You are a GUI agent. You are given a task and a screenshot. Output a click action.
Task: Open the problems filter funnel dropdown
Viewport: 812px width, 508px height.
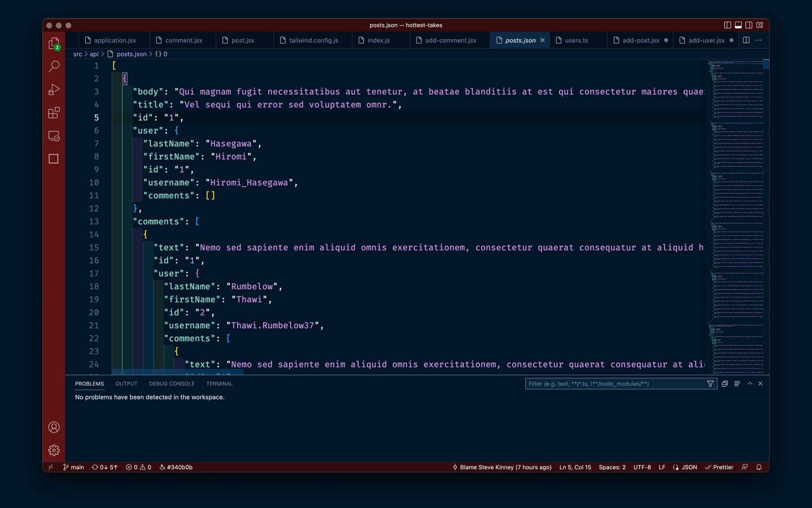click(x=710, y=384)
